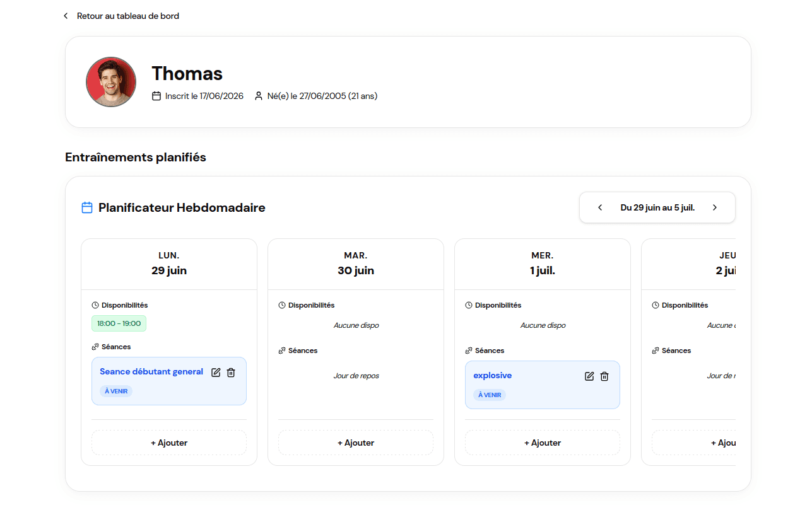
Task: Click edit icon on explosive session
Action: pos(589,376)
